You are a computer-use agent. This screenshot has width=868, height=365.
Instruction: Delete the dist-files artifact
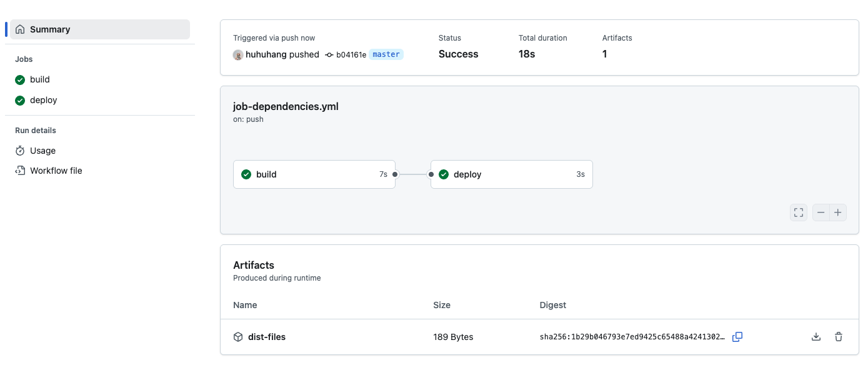pos(838,336)
